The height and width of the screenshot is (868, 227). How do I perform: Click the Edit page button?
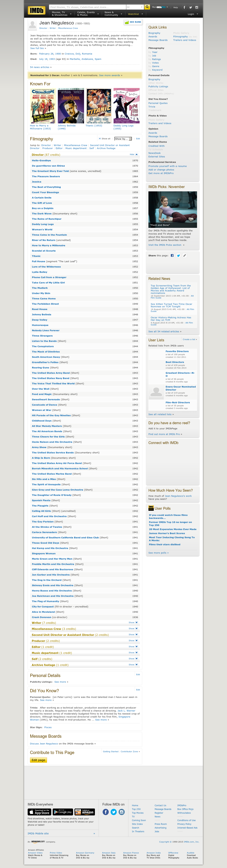[38, 760]
